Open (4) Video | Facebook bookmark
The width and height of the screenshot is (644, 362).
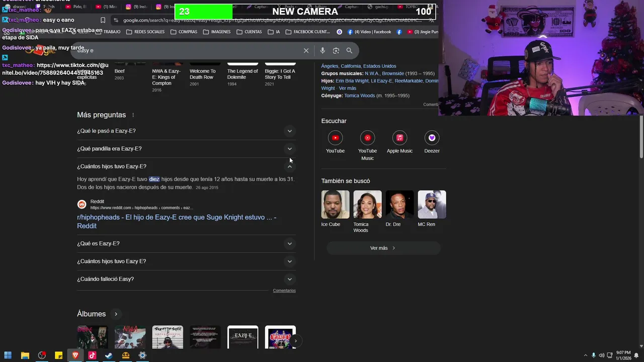coord(369,32)
